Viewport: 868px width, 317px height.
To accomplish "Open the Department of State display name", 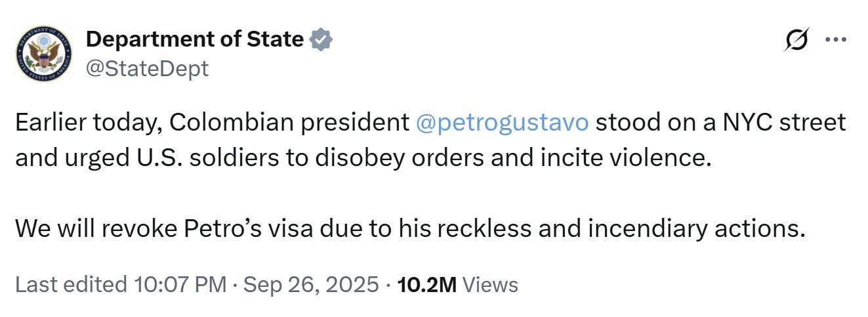I will tap(194, 39).
